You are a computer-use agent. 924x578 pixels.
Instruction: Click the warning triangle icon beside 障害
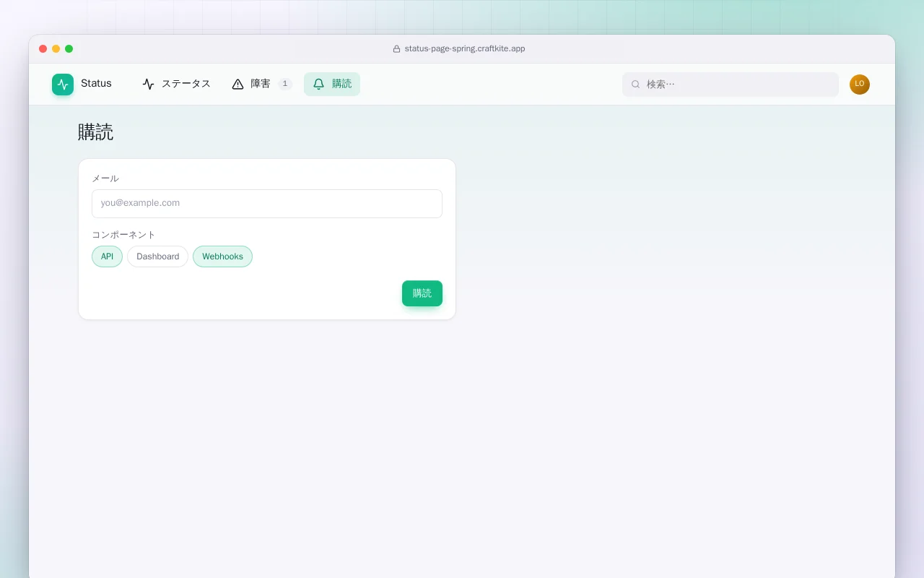(238, 84)
